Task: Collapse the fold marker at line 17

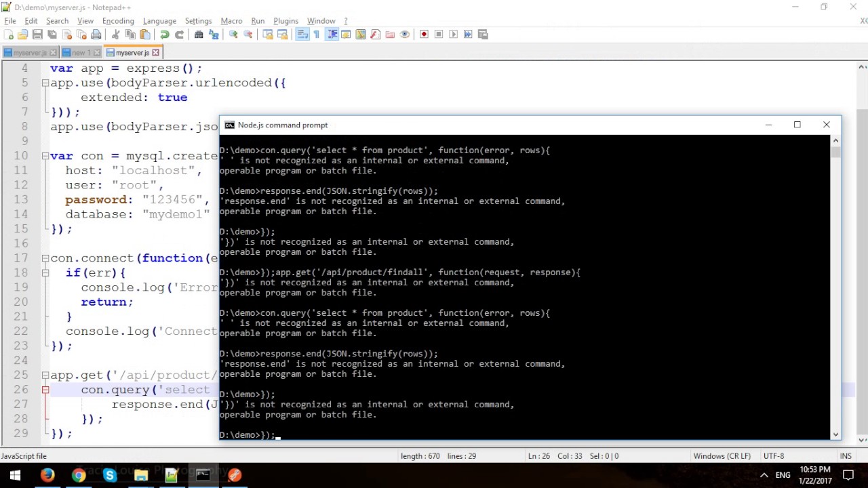Action: click(x=45, y=258)
